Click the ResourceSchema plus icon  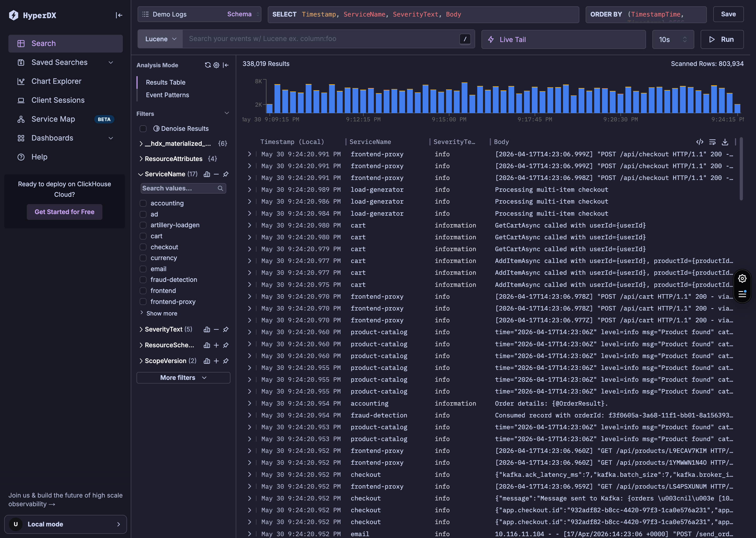[x=216, y=345]
